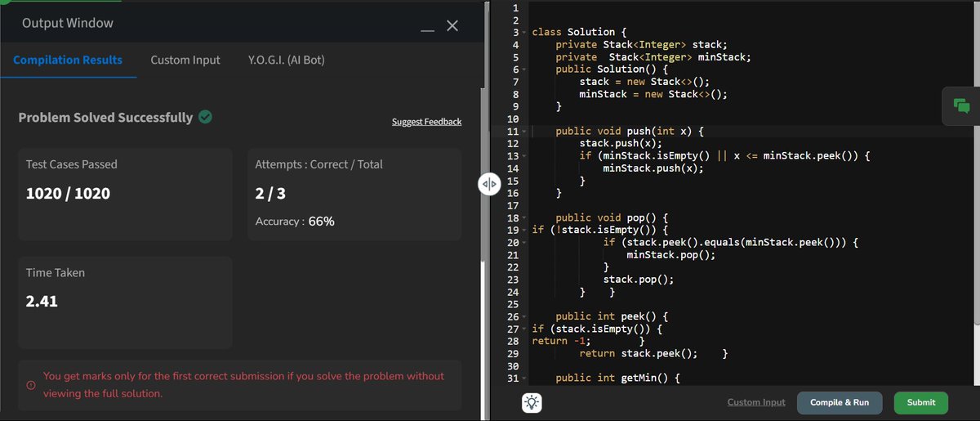Click the '2 / 3' attempts value

pyautogui.click(x=270, y=194)
